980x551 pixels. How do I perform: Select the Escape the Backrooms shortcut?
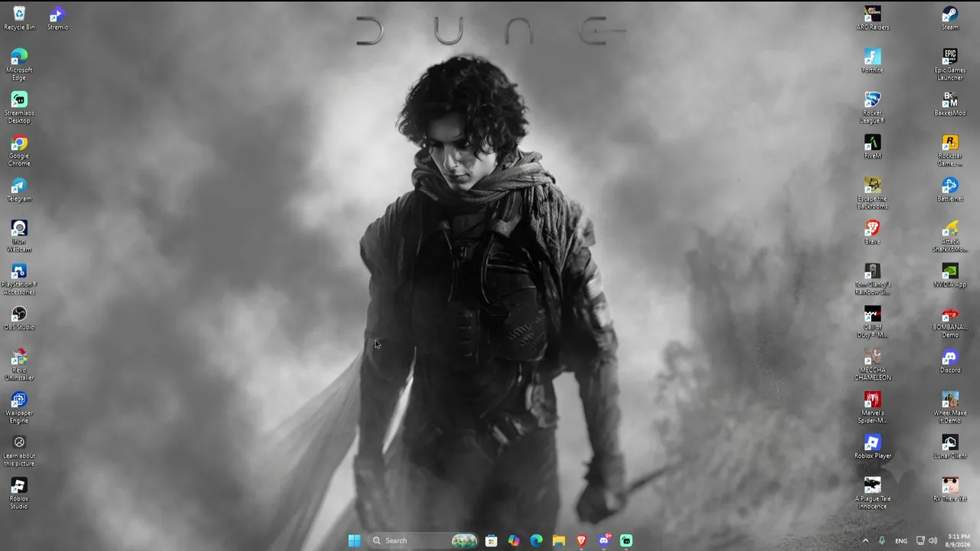pyautogui.click(x=873, y=193)
